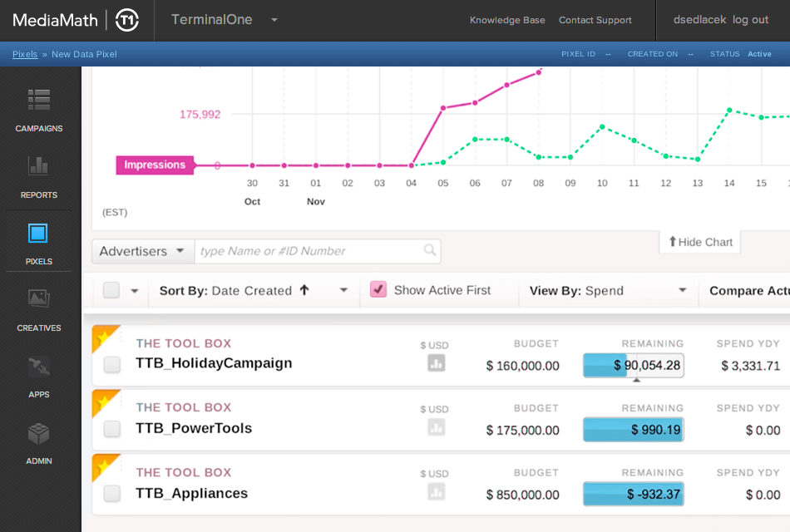Click the 05 data point on pink line

443,108
